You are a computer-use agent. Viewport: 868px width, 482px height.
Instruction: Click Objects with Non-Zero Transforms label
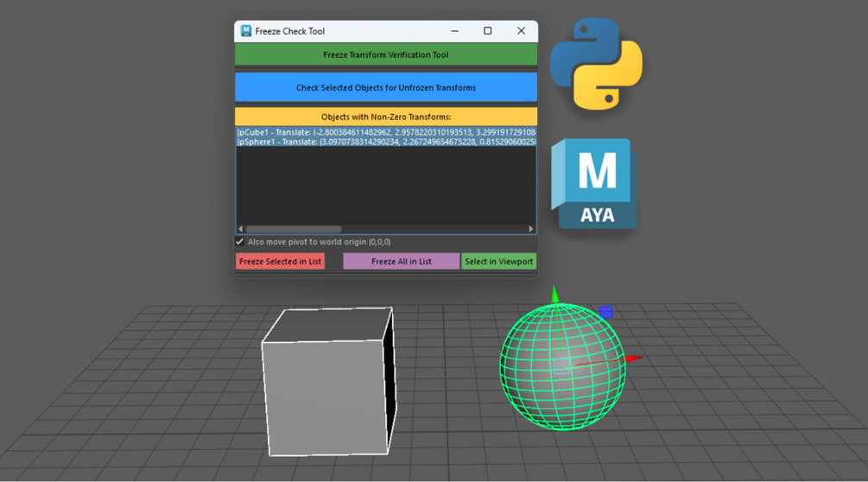[x=386, y=117]
